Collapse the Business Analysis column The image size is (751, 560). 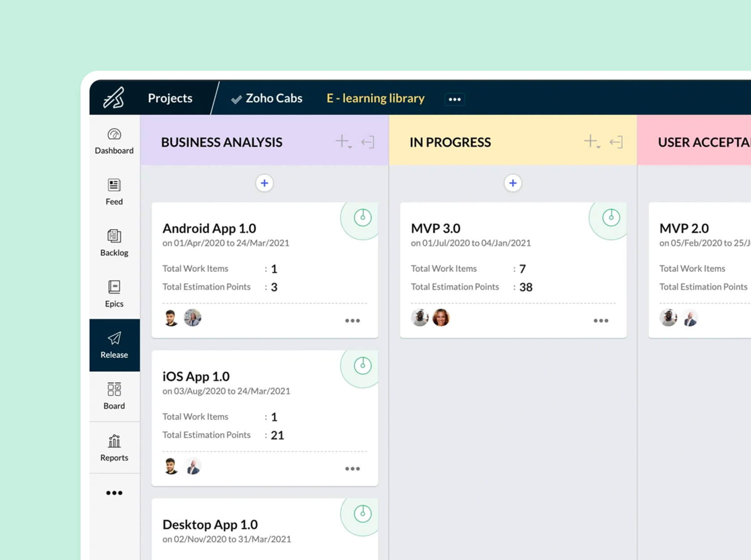tap(368, 142)
